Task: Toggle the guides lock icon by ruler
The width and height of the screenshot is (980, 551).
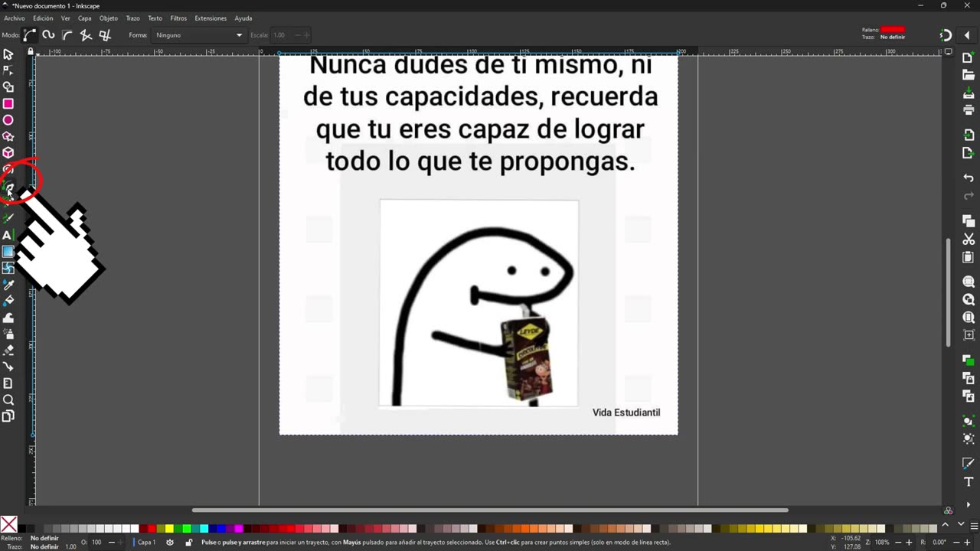Action: 31,51
